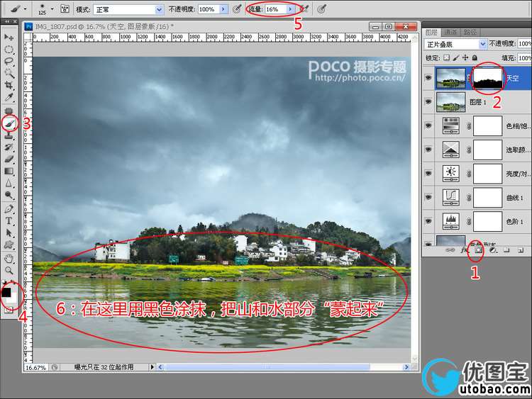Toggle tablet pressure for opacity icon
This screenshot has width=532, height=399.
pyautogui.click(x=237, y=9)
